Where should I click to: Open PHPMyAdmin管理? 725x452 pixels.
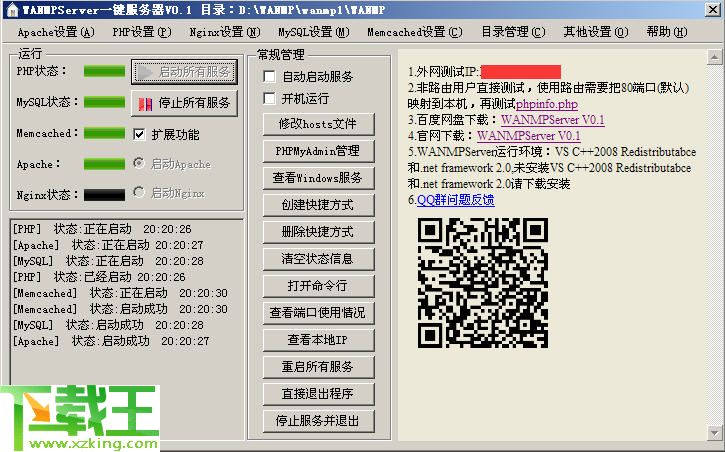click(x=318, y=151)
